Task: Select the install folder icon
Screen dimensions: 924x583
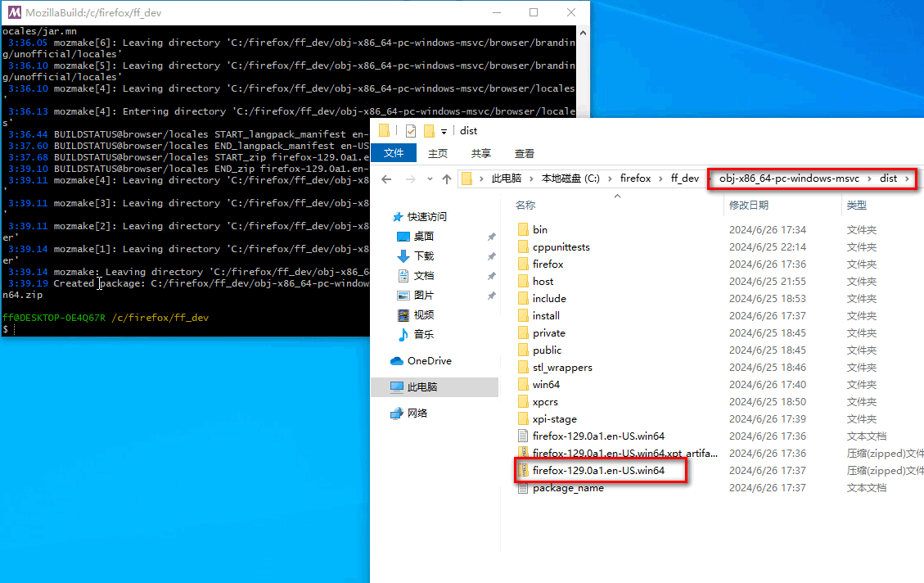Action: click(523, 316)
